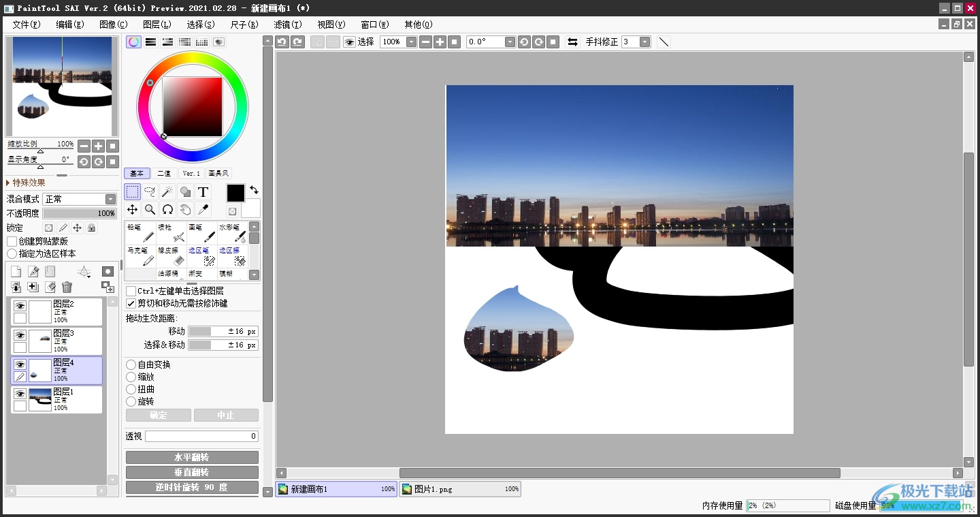
Task: Select the text tool
Action: [203, 192]
